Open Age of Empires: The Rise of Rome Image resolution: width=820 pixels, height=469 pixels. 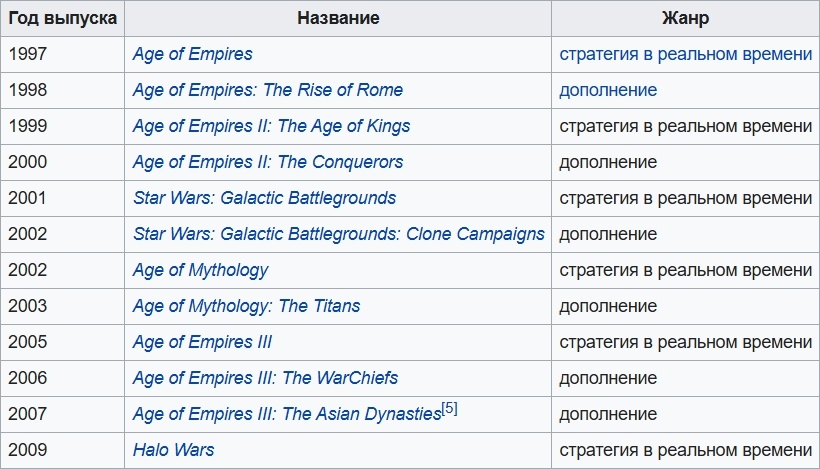point(267,90)
